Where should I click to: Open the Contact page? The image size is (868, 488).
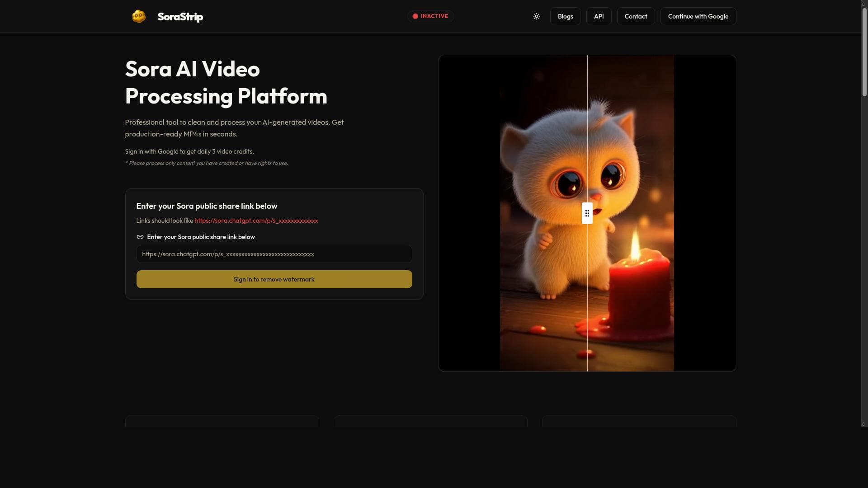636,16
